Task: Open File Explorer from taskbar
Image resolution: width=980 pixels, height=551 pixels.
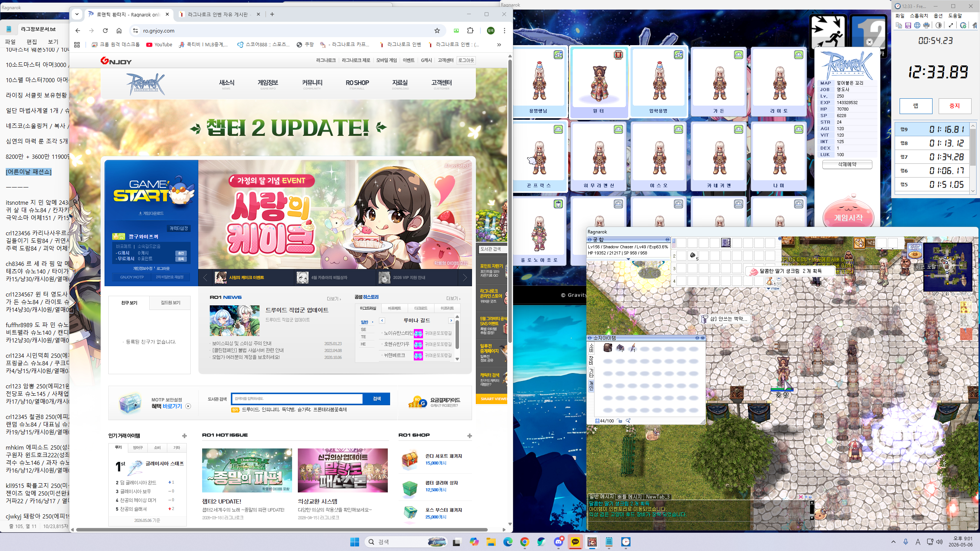Action: [x=491, y=542]
